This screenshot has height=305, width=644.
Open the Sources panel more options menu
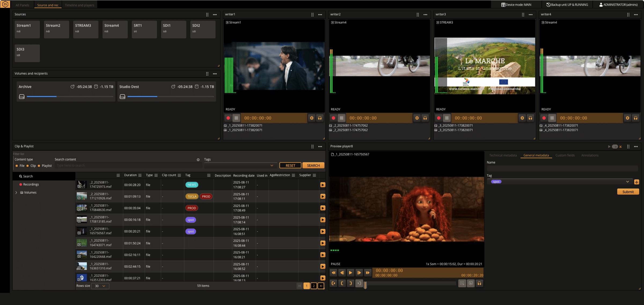point(215,15)
